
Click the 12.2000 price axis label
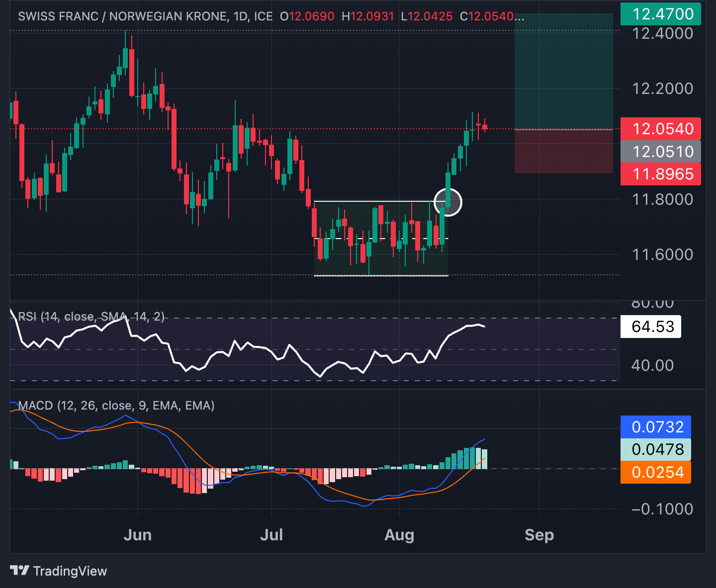(x=662, y=89)
